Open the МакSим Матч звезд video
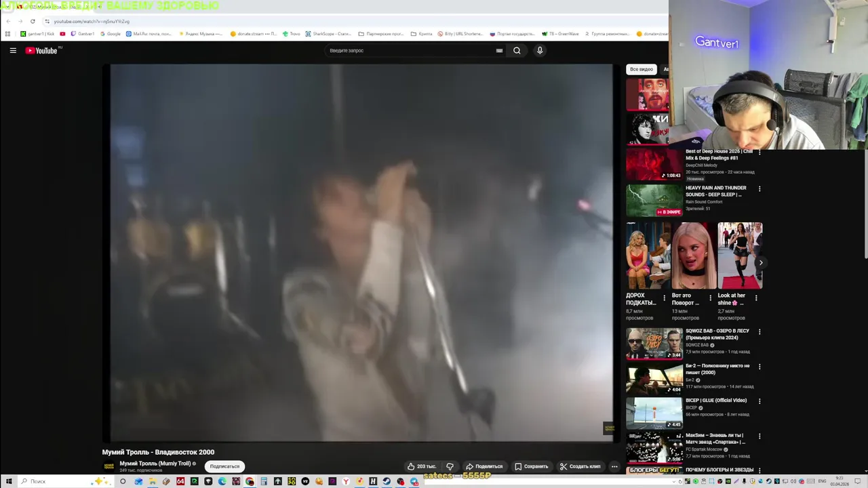This screenshot has height=488, width=868. click(x=715, y=439)
